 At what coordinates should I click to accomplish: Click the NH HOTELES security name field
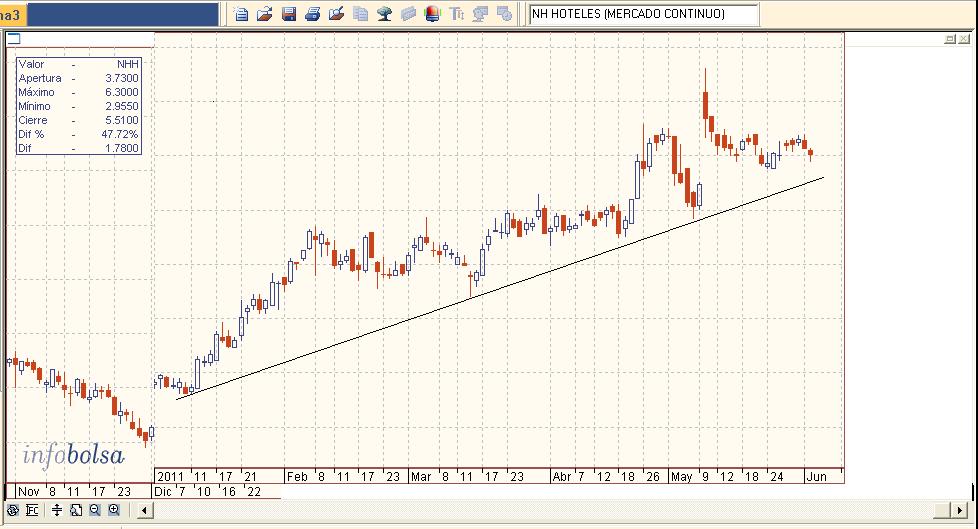[x=644, y=14]
